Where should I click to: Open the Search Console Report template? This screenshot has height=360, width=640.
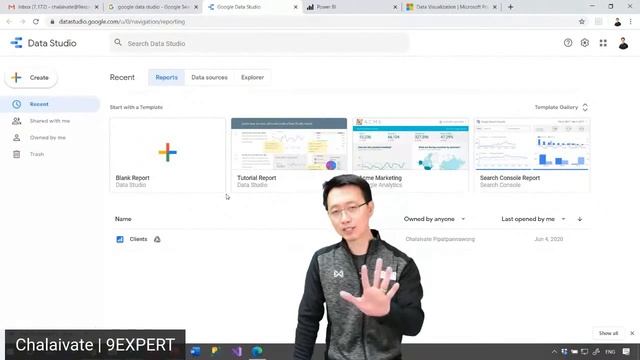point(532,155)
